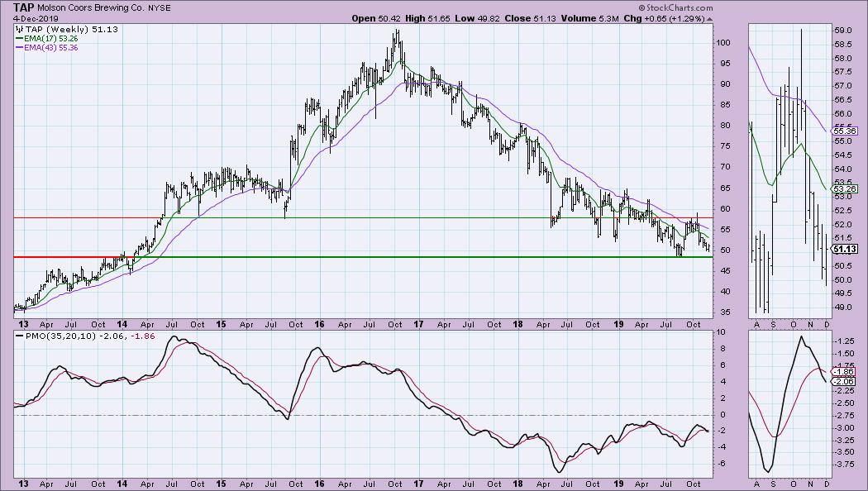Screen dimensions: 868x491
Task: Click the 49.0 label on zoom panel axis
Action: [x=842, y=307]
